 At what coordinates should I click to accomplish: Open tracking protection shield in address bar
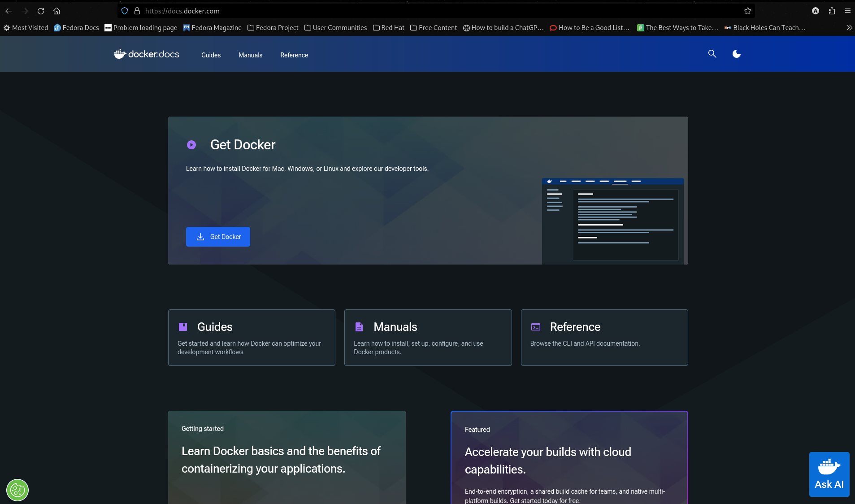point(125,11)
